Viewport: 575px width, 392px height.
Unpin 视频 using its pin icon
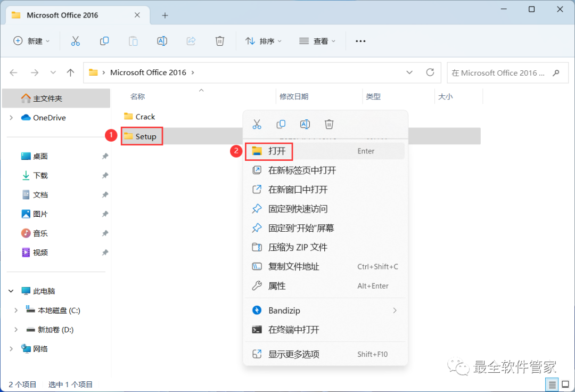(105, 252)
